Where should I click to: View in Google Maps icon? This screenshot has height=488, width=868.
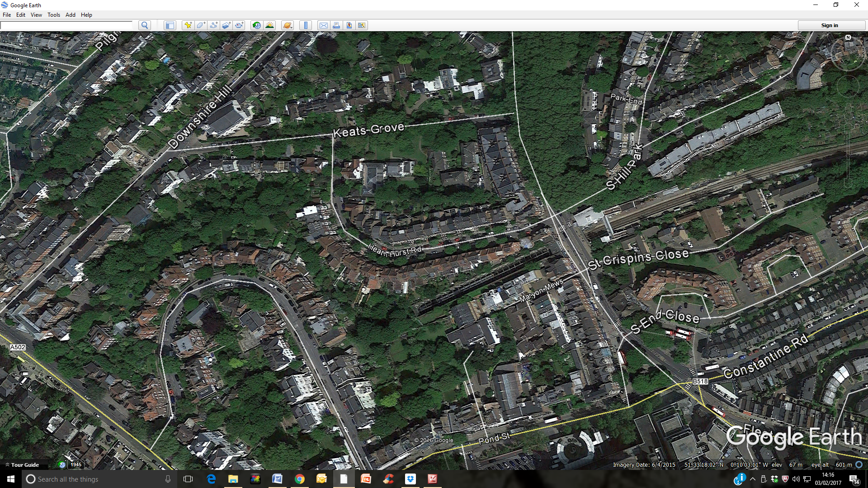(x=362, y=25)
